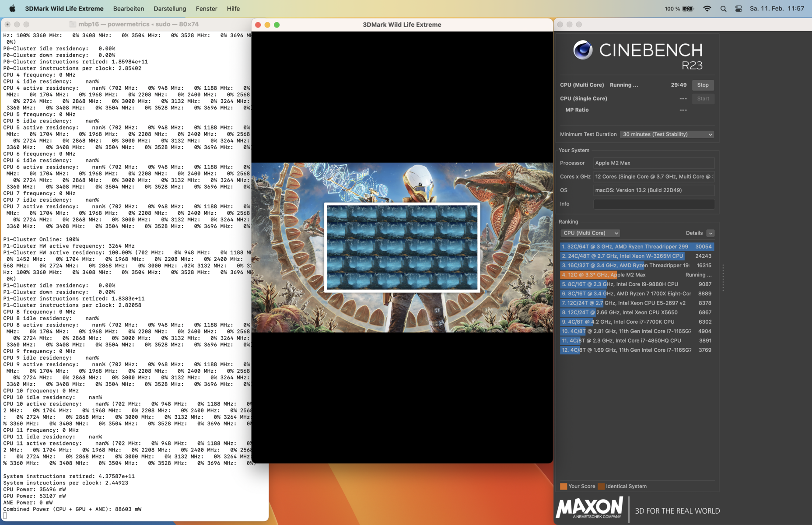Screen dimensions: 812x525
Task: Open the Apple menu
Action: [x=12, y=8]
